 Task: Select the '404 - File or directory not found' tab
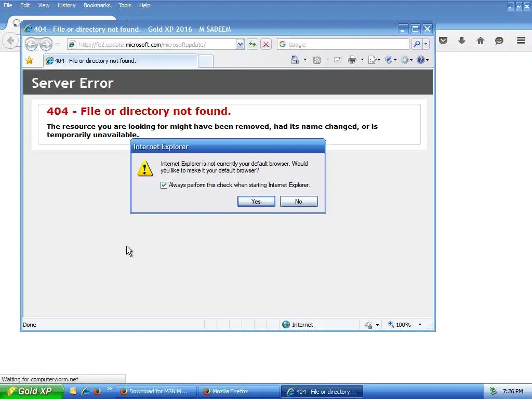coord(121,61)
